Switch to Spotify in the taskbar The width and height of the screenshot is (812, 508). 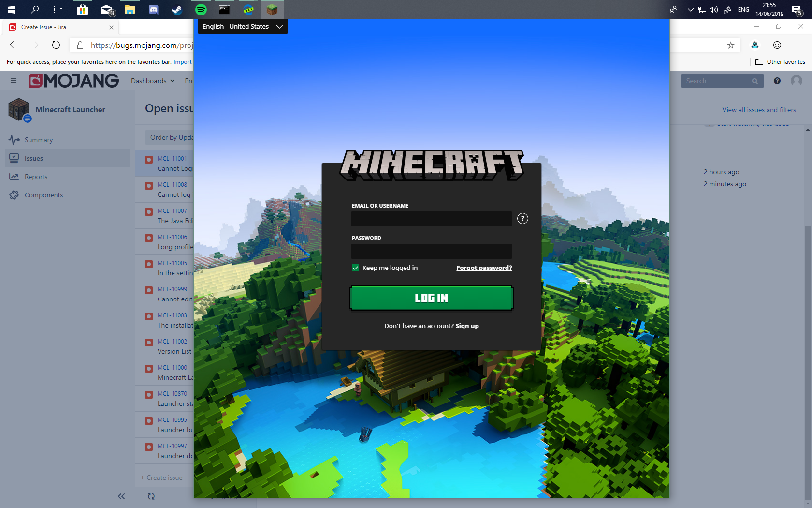click(x=201, y=10)
